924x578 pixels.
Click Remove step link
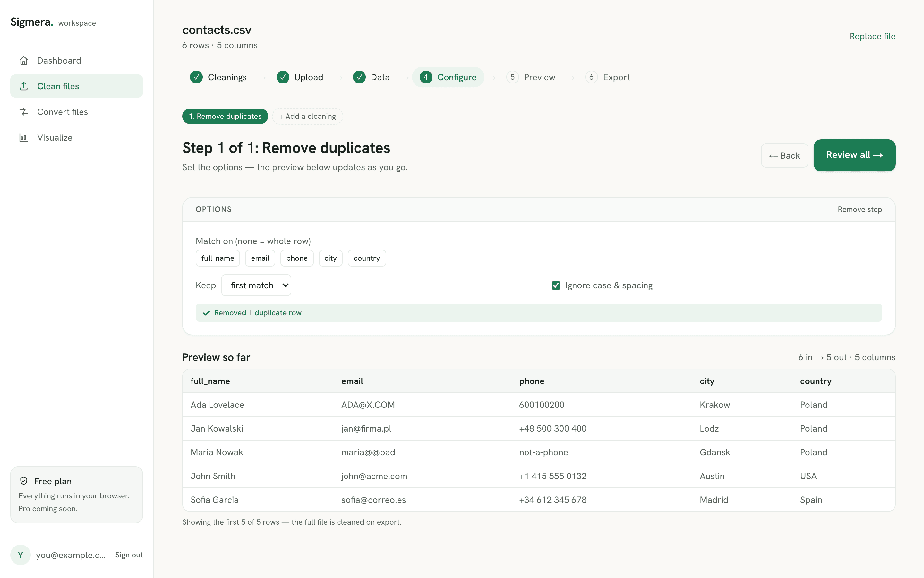click(x=860, y=209)
